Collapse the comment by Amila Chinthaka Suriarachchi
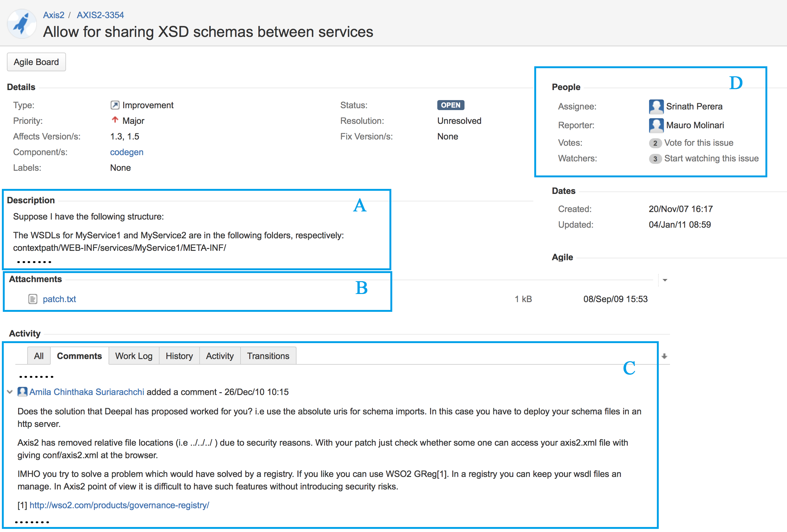This screenshot has height=532, width=787. coord(10,392)
